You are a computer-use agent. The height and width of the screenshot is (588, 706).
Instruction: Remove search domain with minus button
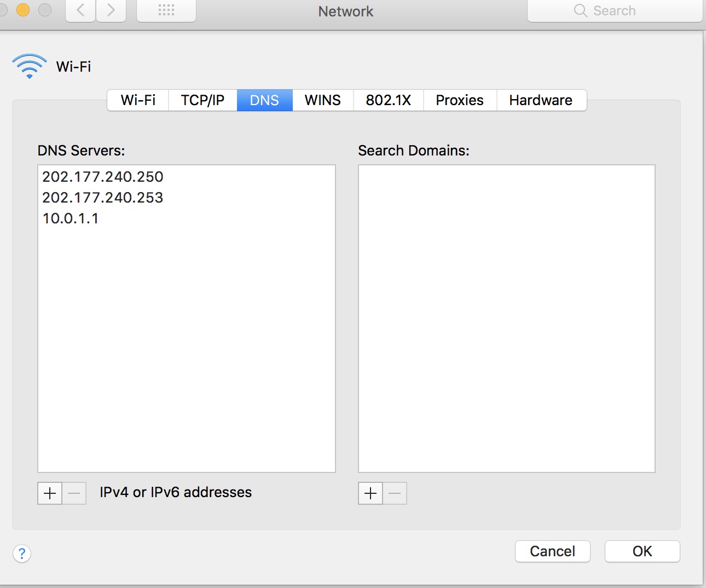pos(395,493)
